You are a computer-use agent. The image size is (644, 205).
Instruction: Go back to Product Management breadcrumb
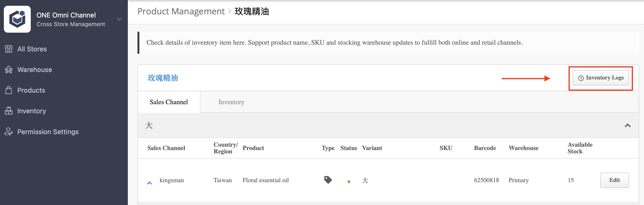coord(181,11)
